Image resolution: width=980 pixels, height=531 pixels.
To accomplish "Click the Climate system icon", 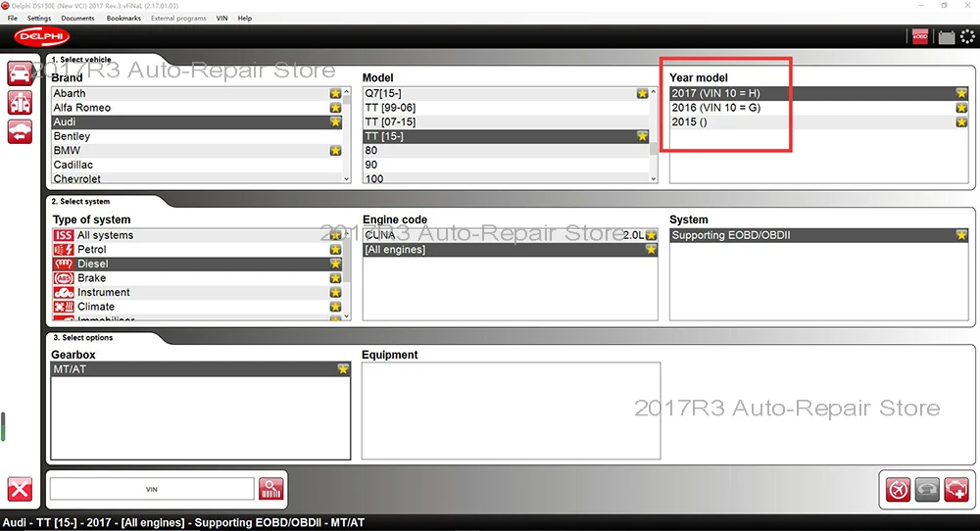I will click(64, 307).
